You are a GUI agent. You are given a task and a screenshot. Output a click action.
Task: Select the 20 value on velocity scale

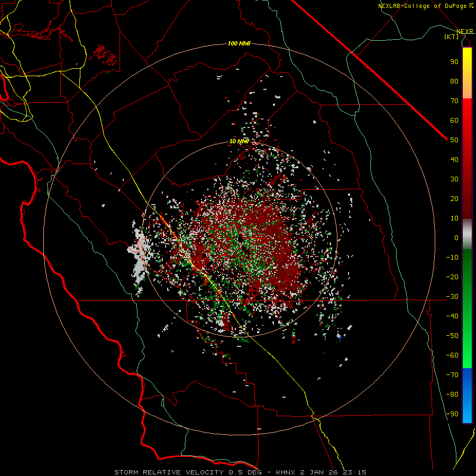pos(454,199)
